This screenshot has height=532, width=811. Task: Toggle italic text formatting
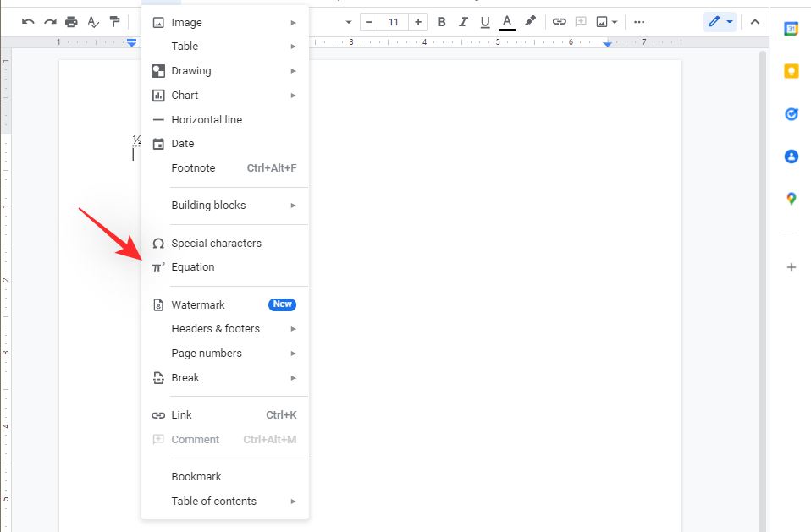(463, 22)
